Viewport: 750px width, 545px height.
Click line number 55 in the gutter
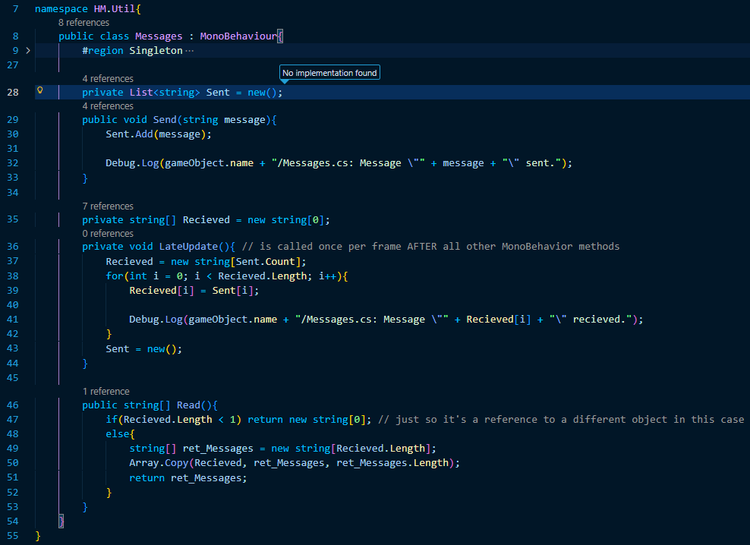click(13, 536)
